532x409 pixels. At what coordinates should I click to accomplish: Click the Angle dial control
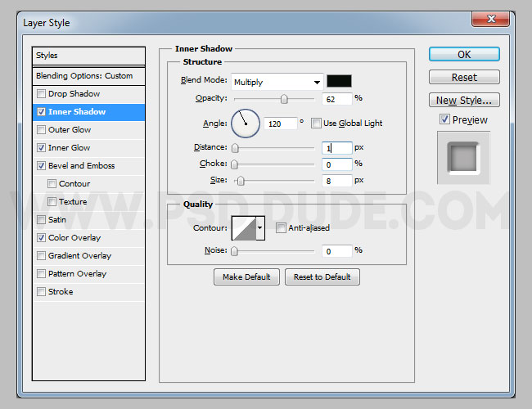click(x=245, y=124)
